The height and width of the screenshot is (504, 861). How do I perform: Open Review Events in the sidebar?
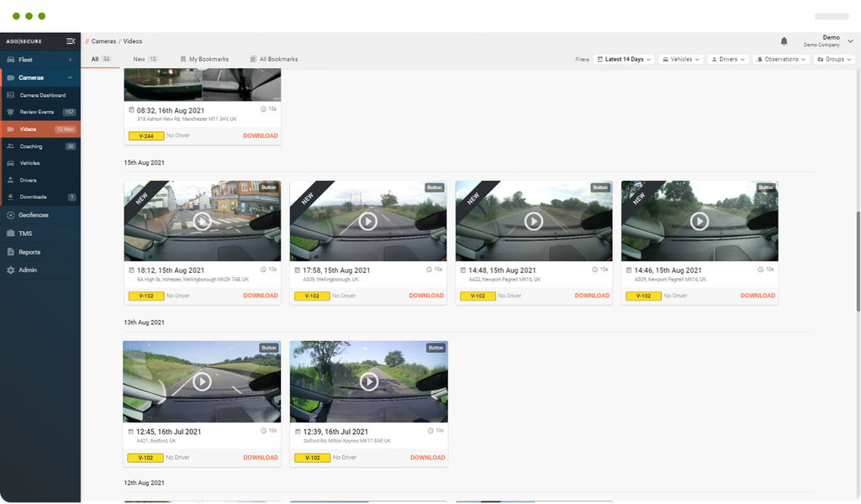click(40, 112)
